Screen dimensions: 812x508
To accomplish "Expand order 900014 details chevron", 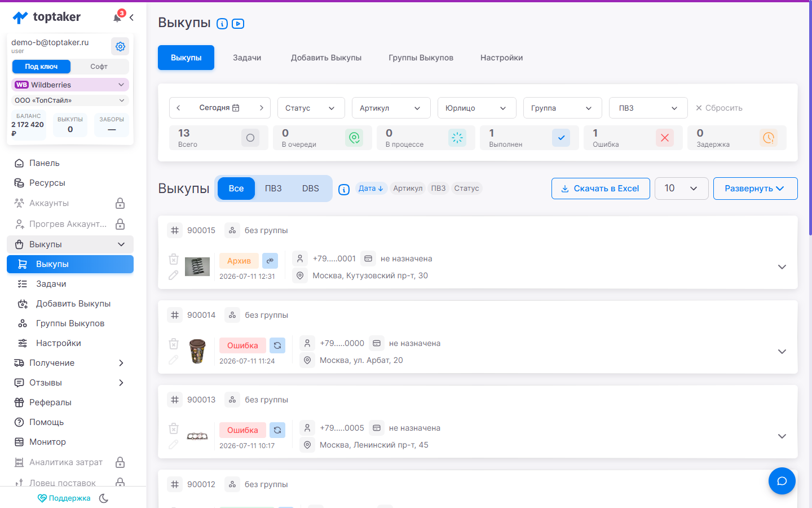I will click(782, 352).
